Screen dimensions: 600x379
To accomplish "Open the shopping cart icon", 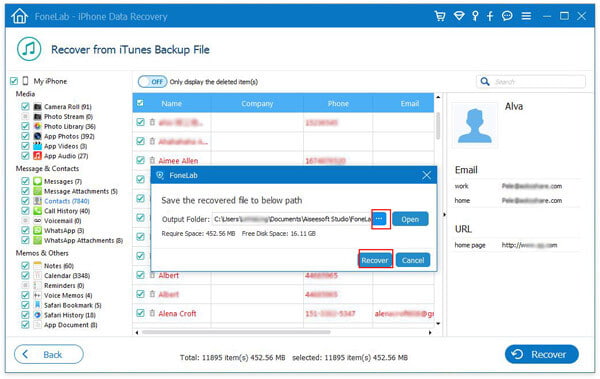I will (440, 16).
